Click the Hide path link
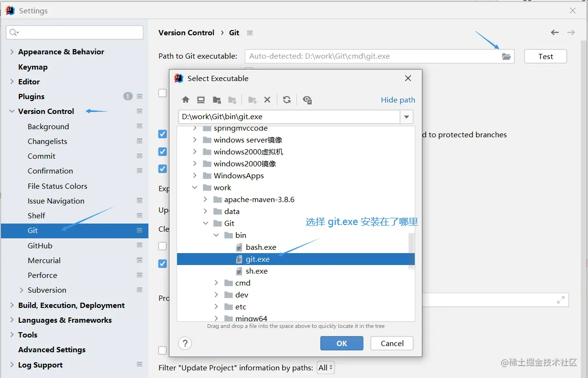Viewport: 588px width, 378px height. pos(398,100)
